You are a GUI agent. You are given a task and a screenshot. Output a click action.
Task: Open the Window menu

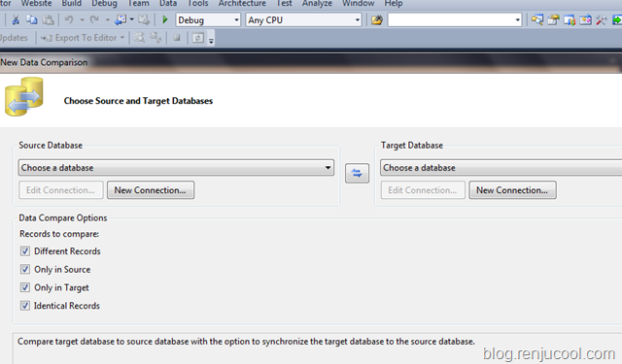click(359, 4)
